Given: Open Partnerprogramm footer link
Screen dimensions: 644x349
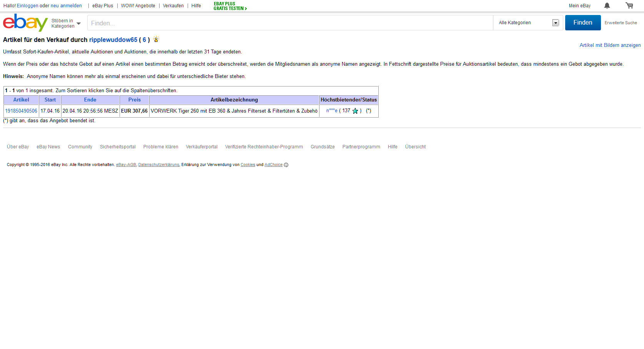Looking at the screenshot, I should tap(361, 147).
